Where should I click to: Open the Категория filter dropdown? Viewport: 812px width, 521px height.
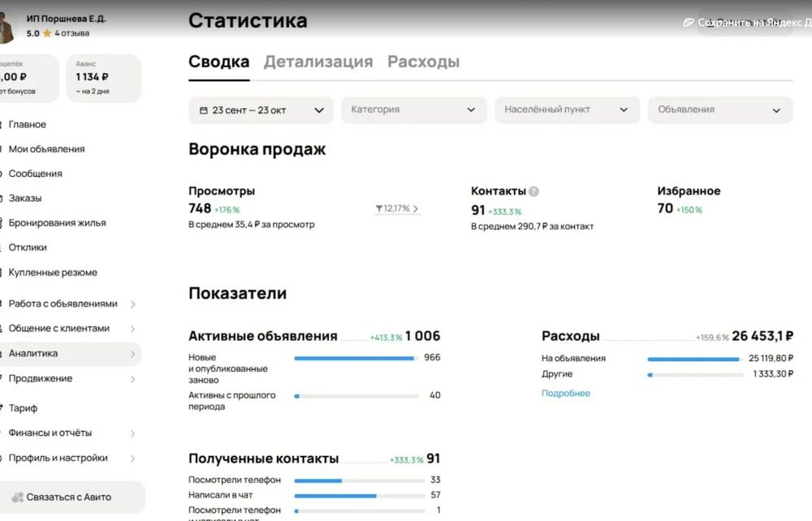click(x=414, y=110)
